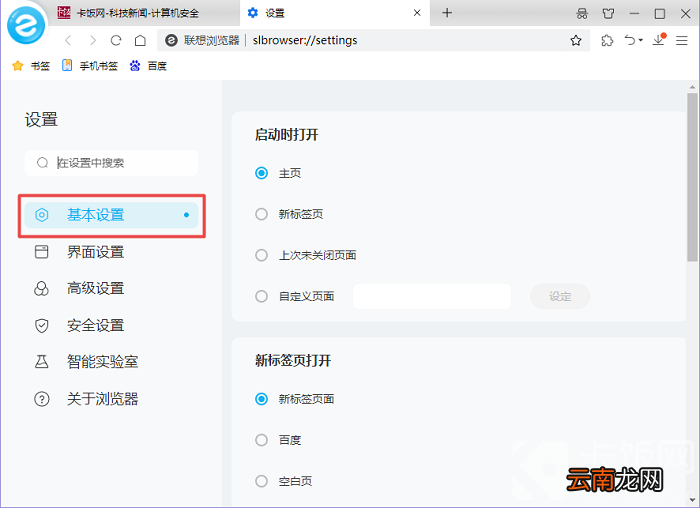Click the vertical scrollbar thumb

click(x=692, y=177)
